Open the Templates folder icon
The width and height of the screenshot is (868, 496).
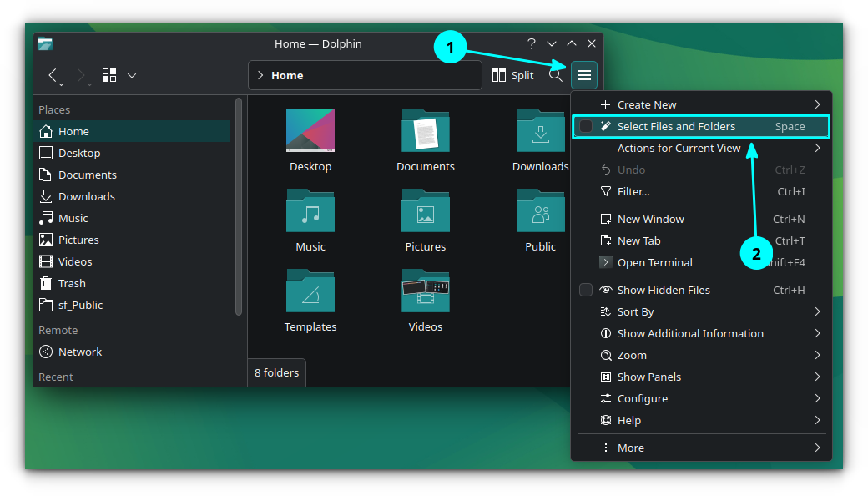click(310, 291)
